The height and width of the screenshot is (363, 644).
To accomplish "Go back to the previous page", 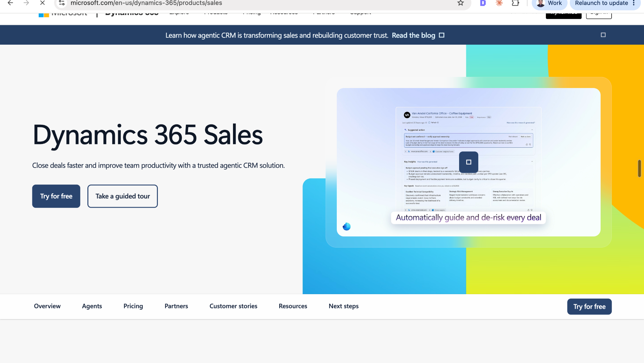I will click(x=10, y=3).
